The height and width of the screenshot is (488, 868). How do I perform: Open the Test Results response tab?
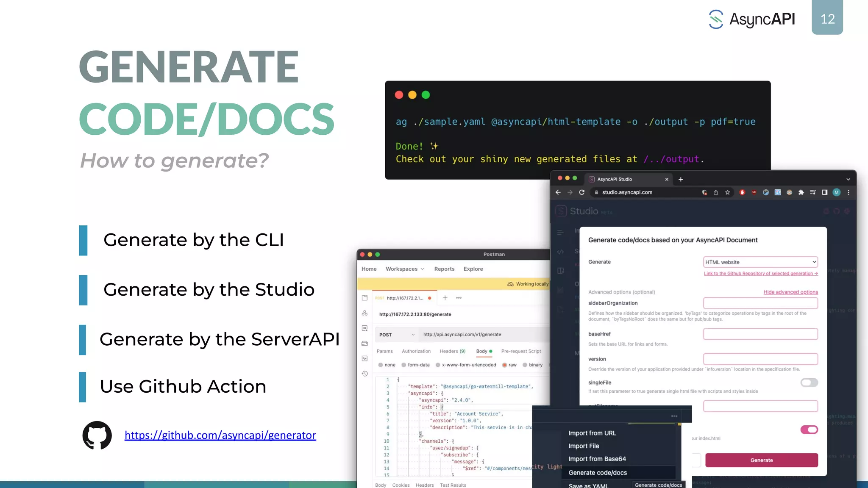pos(453,485)
